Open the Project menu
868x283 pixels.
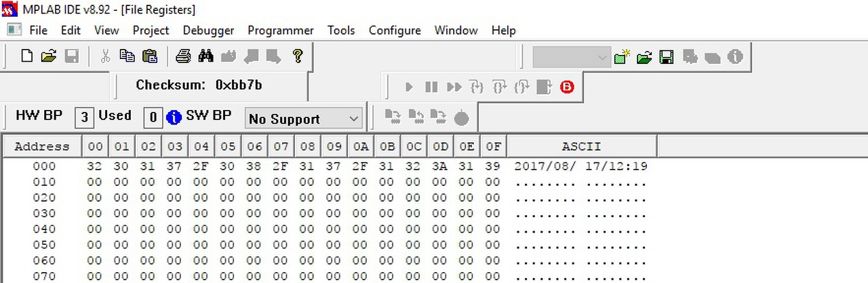coord(151,31)
